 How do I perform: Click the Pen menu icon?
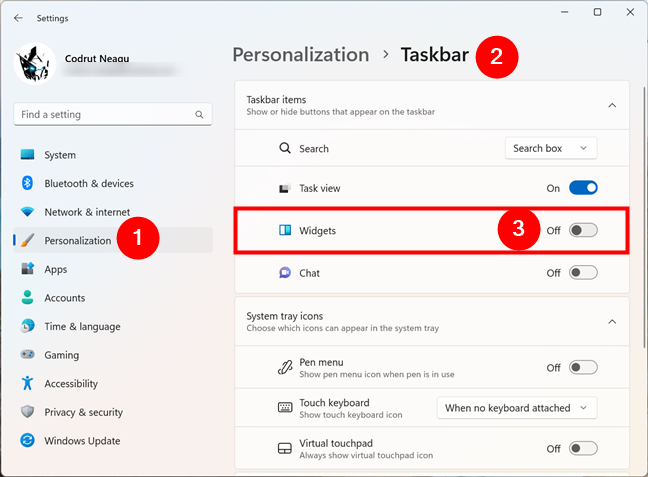click(285, 367)
